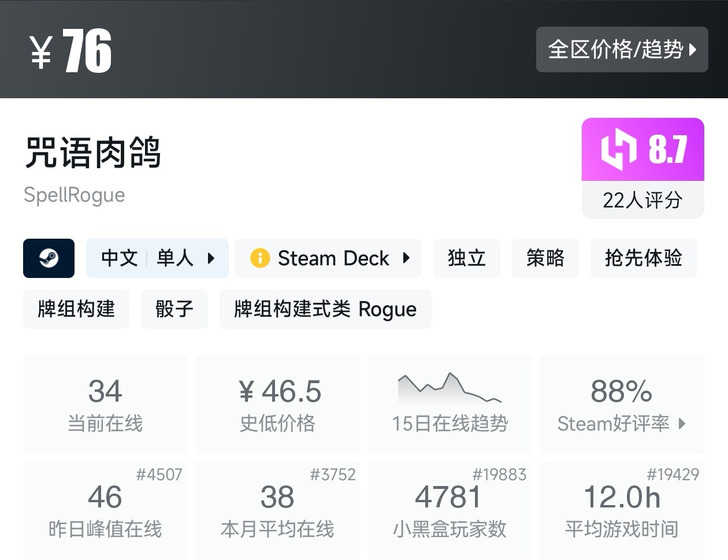The image size is (728, 560).
Task: Select the 独立 indie tag
Action: pyautogui.click(x=466, y=258)
